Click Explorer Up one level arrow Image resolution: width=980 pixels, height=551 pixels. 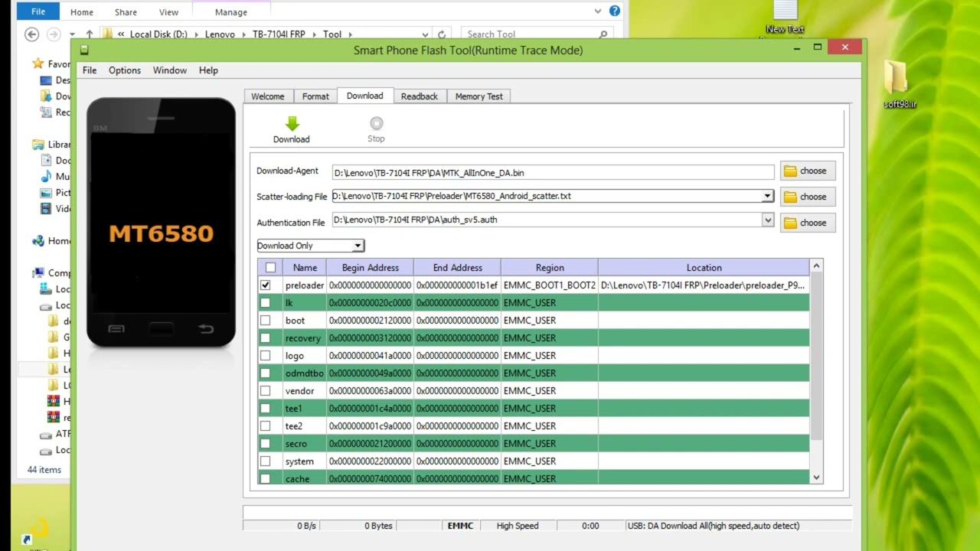(x=90, y=34)
